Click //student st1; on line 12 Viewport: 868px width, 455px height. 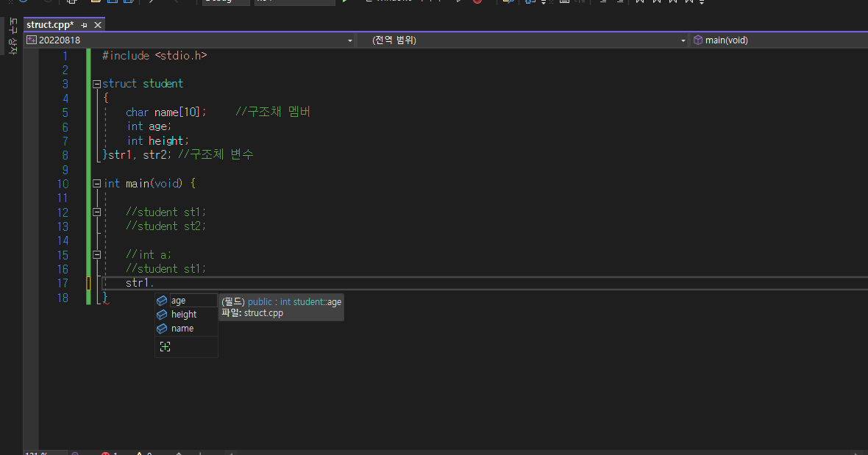166,212
